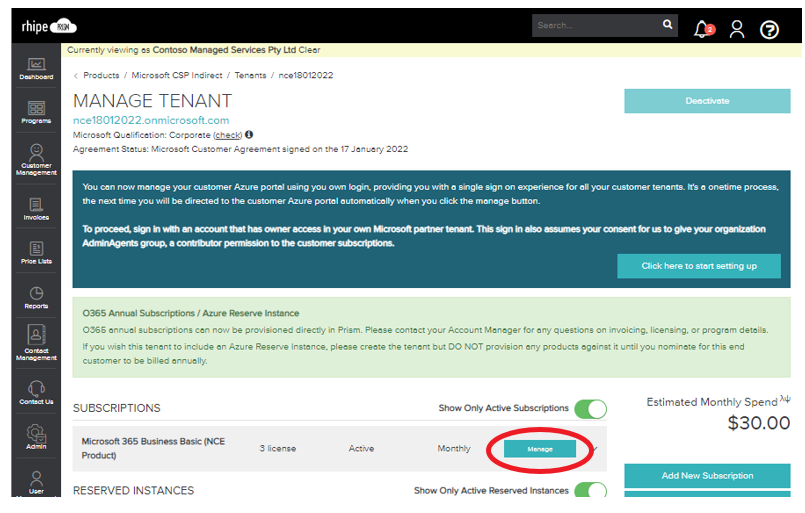Click the qualification 'check' link
Image resolution: width=805 pixels, height=513 pixels.
tap(227, 135)
